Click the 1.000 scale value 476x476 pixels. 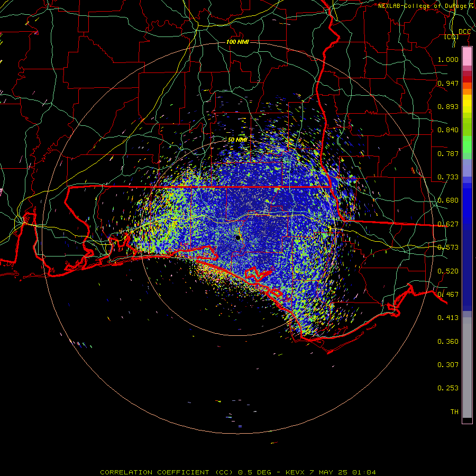point(448,59)
